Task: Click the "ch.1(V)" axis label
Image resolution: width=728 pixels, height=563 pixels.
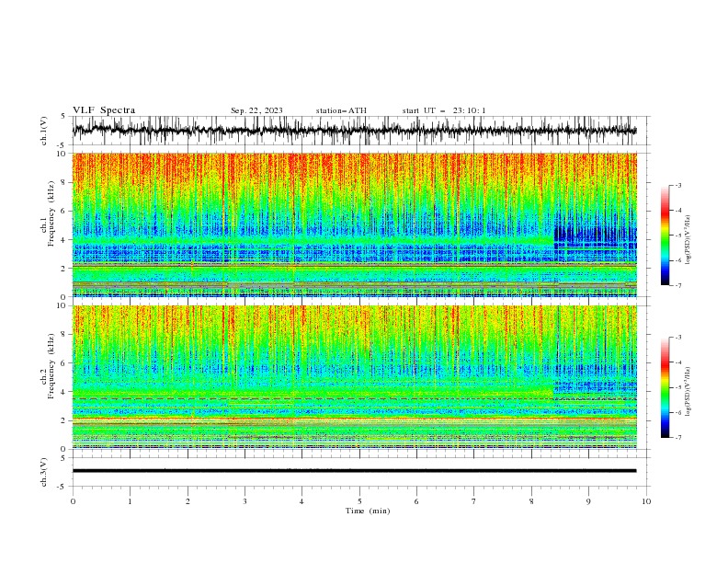Action: [x=44, y=131]
